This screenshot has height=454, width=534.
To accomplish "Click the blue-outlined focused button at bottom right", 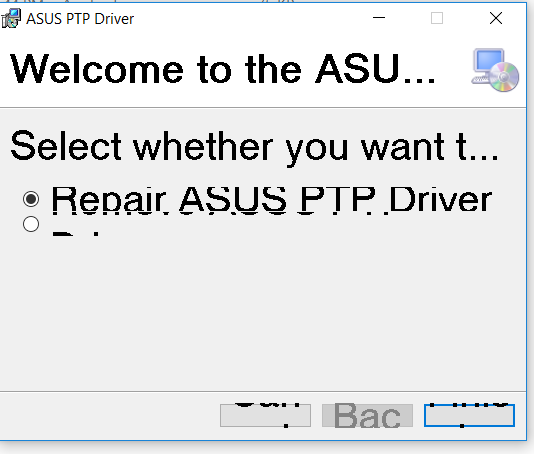I will [469, 415].
